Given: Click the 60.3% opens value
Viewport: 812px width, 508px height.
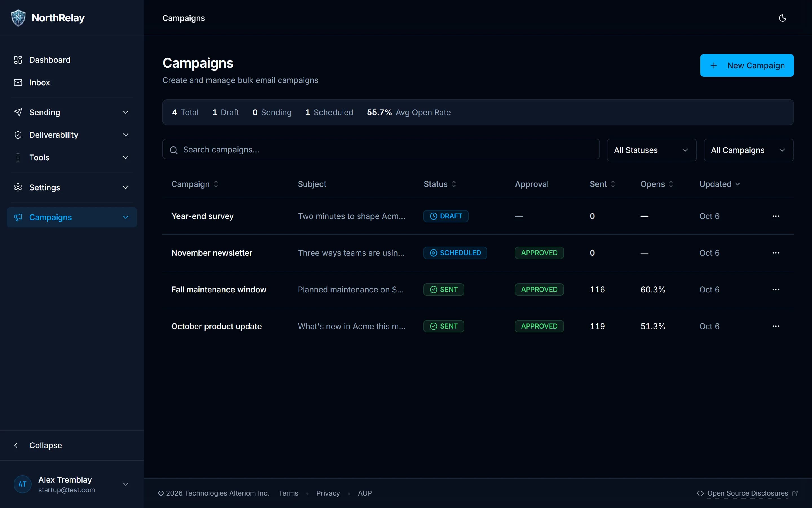Looking at the screenshot, I should pyautogui.click(x=653, y=289).
